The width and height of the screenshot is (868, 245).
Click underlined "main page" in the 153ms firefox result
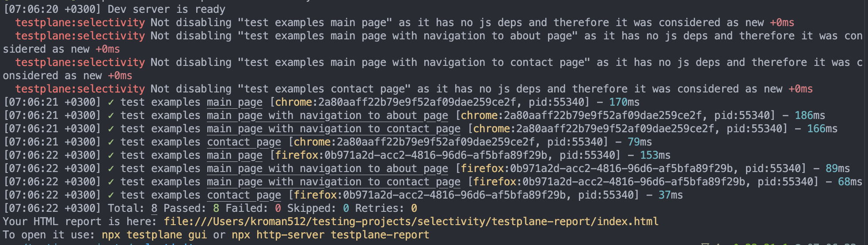click(x=235, y=156)
